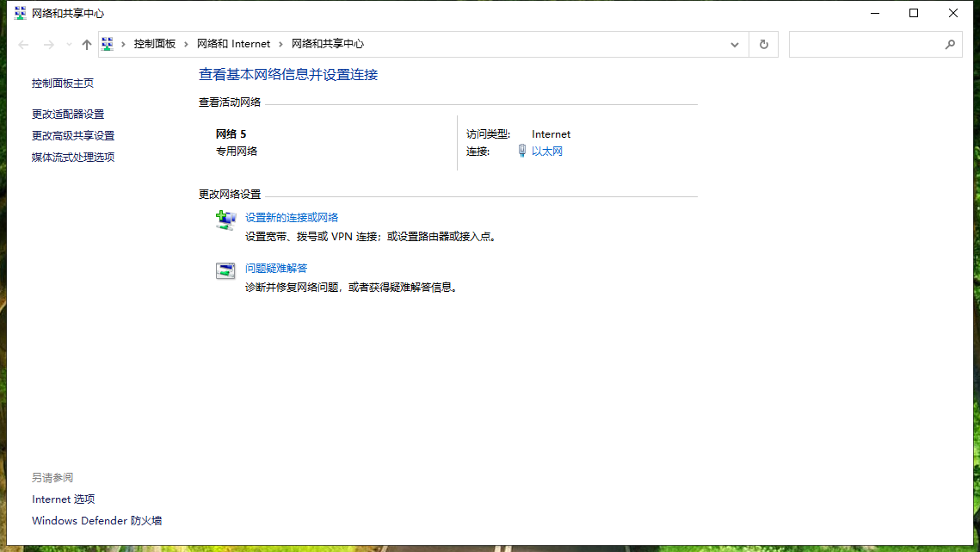
Task: 点击"以太网"连接链接
Action: [x=545, y=149]
